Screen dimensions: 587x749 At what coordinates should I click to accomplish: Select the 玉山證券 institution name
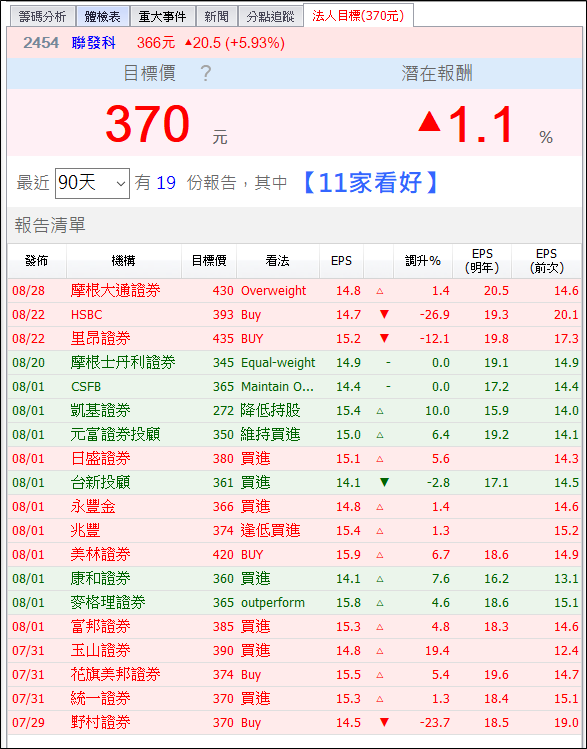[101, 651]
